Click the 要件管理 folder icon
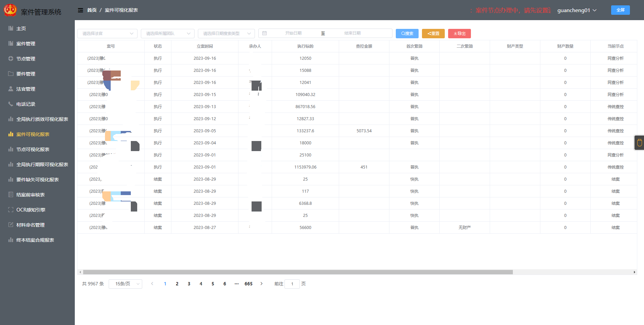This screenshot has height=325, width=644. [x=11, y=74]
